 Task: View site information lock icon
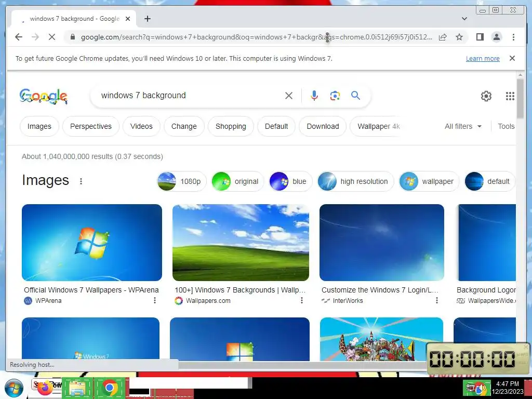click(72, 37)
